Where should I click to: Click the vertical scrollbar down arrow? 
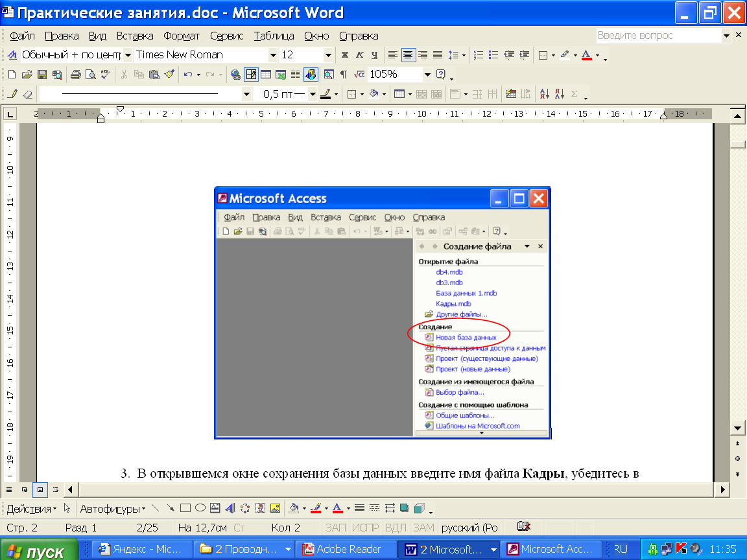[737, 428]
